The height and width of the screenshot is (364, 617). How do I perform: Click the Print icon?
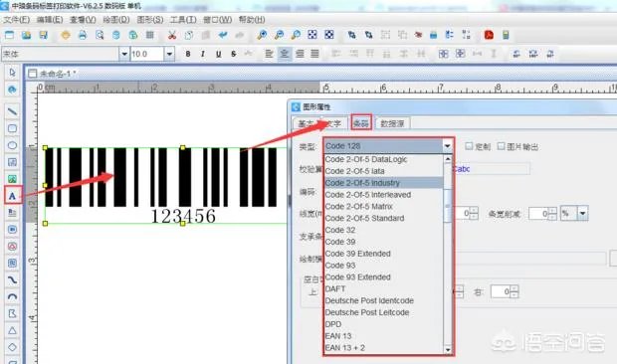click(x=83, y=35)
